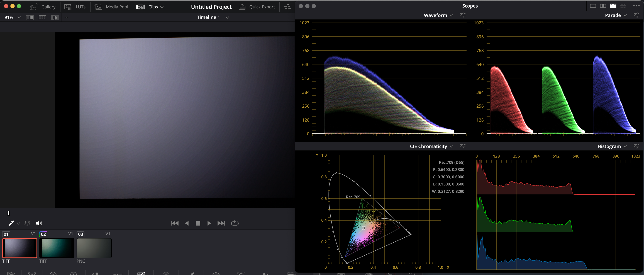Toggle the loop playback button

coord(235,223)
